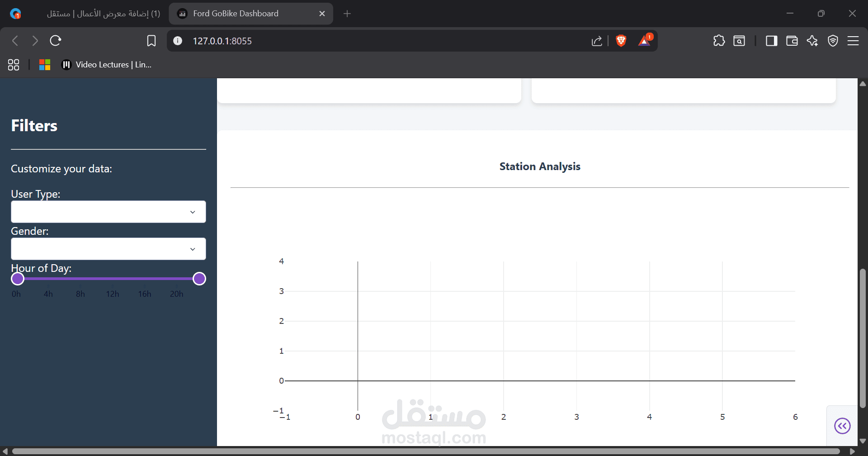This screenshot has width=868, height=456.
Task: Open the share page icon
Action: tap(597, 41)
